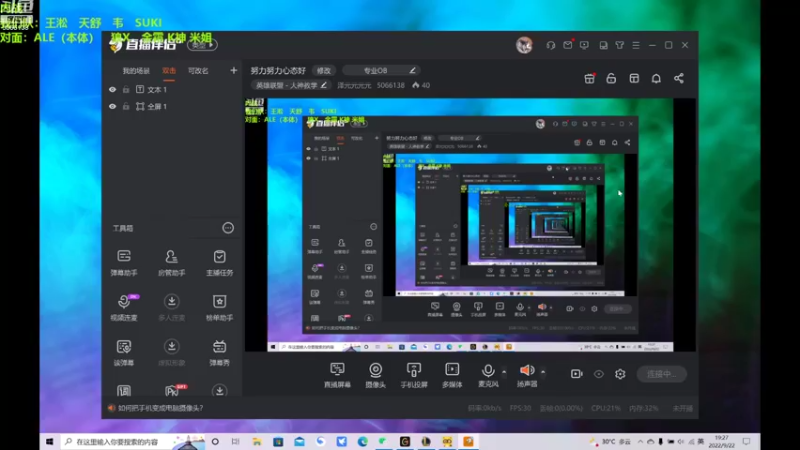Open the 榜单助手 ranking assistant tool
800x450 pixels.
(219, 308)
